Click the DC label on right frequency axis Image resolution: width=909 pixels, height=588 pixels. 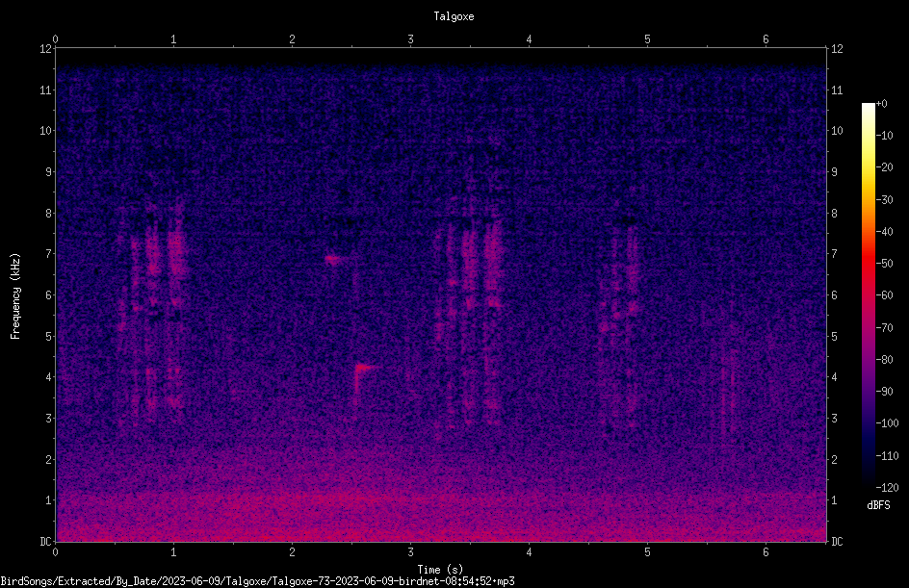(x=837, y=542)
